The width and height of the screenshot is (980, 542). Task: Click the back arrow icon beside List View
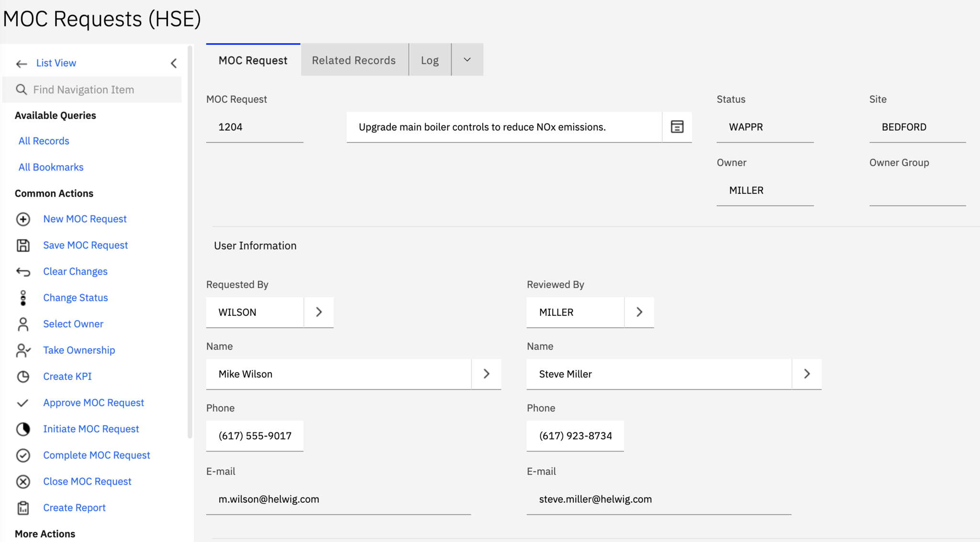point(22,64)
